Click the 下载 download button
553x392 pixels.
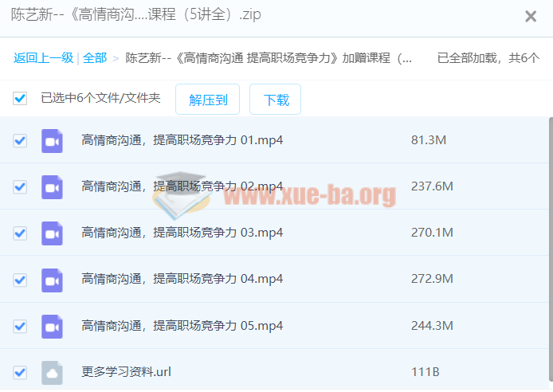pos(276,100)
